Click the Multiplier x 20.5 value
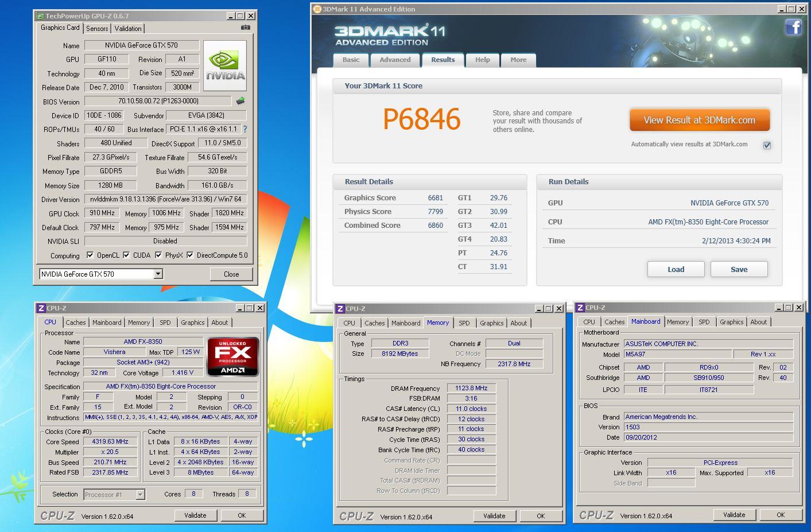The width and height of the screenshot is (811, 532). point(110,452)
